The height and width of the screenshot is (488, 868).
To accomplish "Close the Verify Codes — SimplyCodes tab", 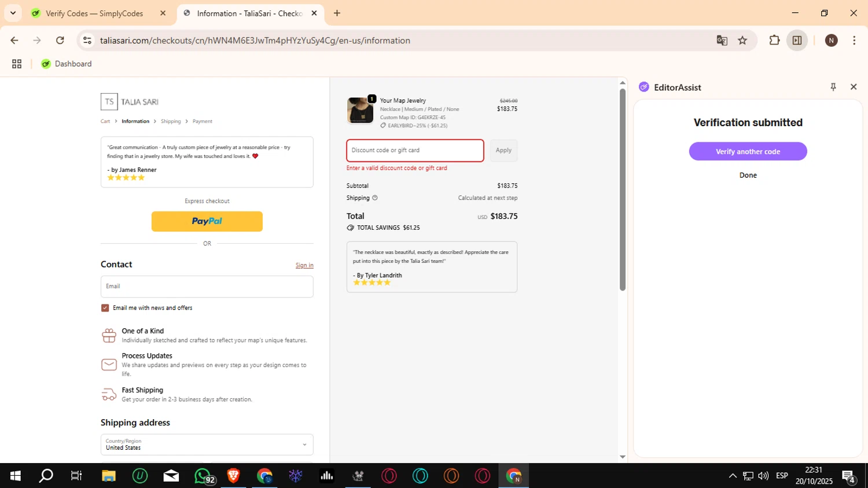I will coord(163,13).
